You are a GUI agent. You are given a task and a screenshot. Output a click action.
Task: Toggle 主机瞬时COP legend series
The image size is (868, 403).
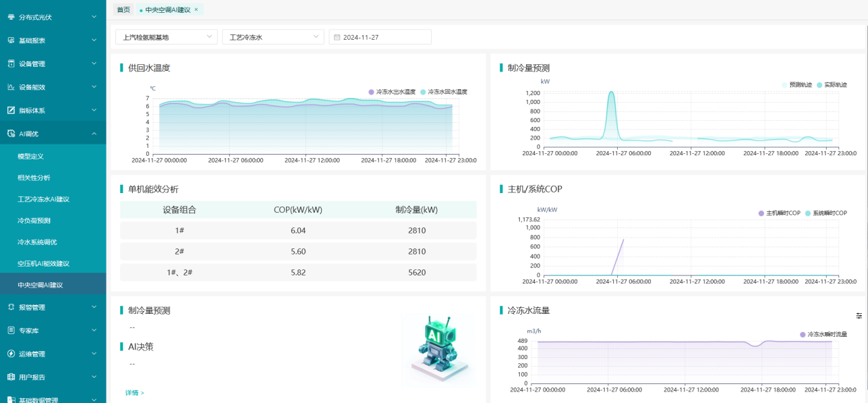coord(780,213)
